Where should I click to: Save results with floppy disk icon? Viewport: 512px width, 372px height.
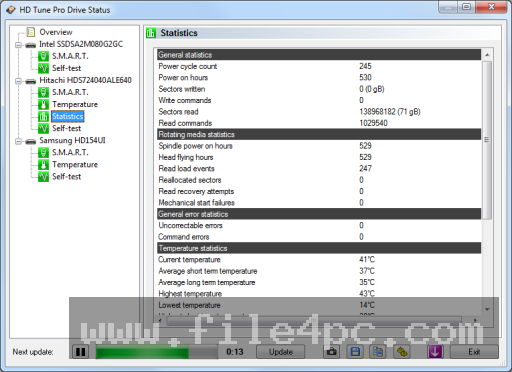[x=355, y=352]
